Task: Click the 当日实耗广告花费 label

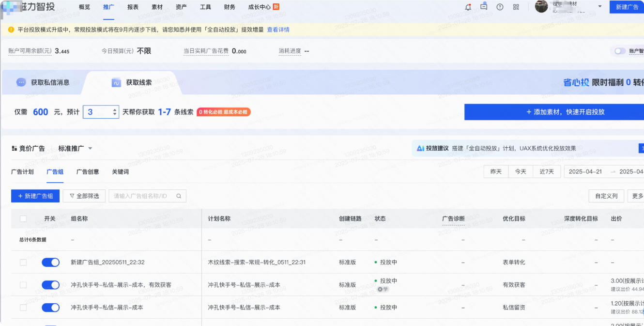Action: (x=206, y=51)
